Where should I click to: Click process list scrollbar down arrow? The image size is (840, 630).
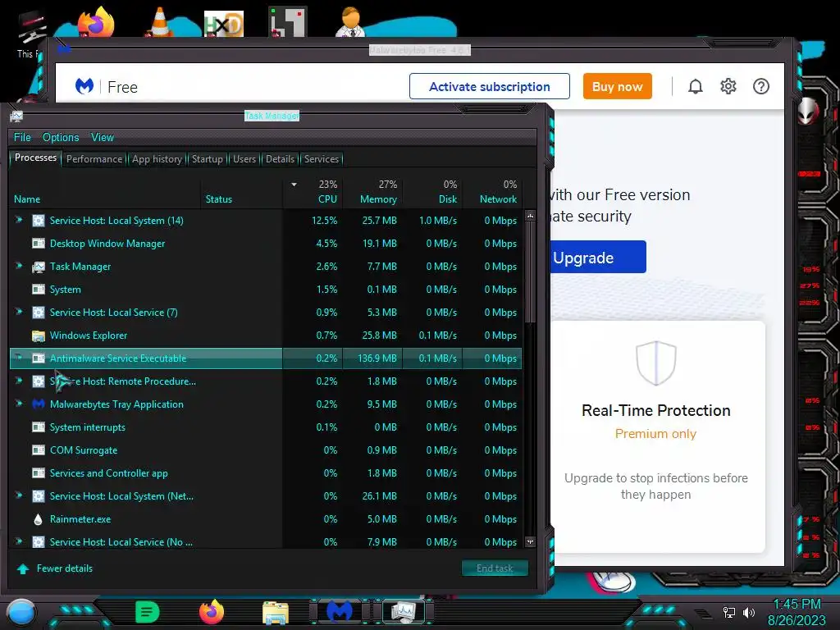(530, 541)
